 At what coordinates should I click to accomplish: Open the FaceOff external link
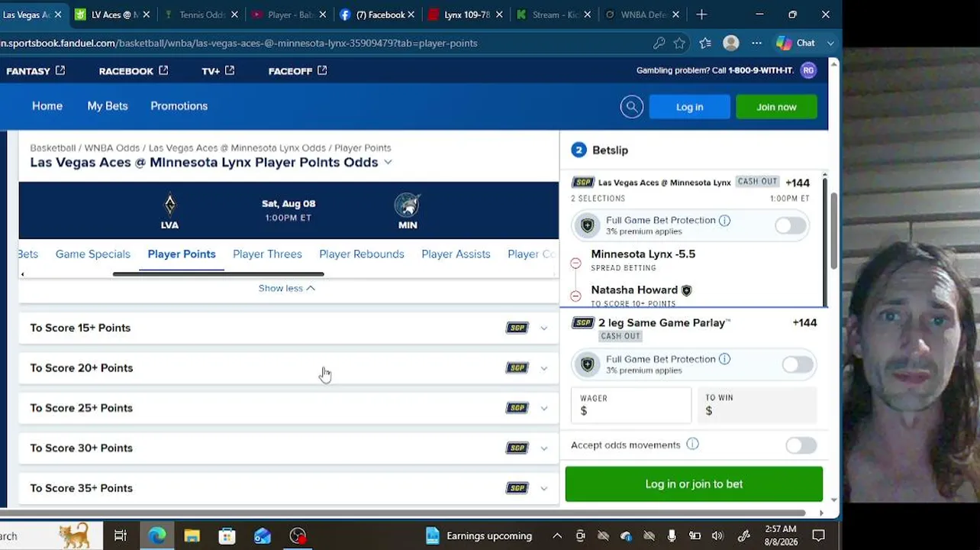point(298,71)
